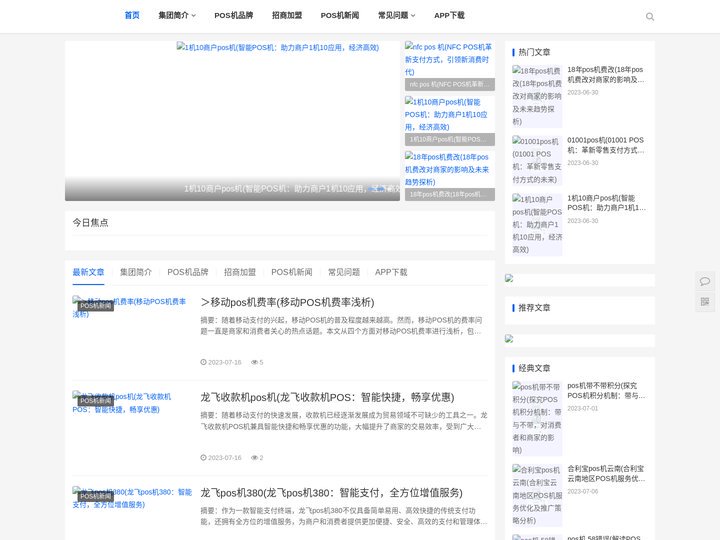Show the QR code icon
This screenshot has width=720, height=540.
705,302
